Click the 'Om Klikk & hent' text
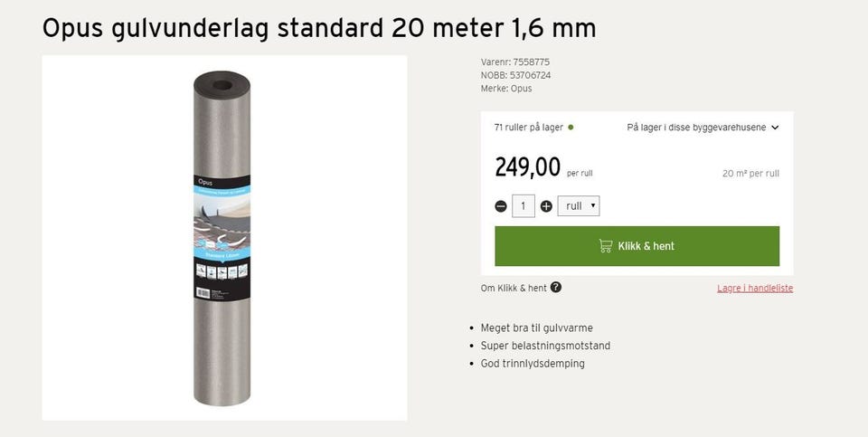 tap(514, 288)
